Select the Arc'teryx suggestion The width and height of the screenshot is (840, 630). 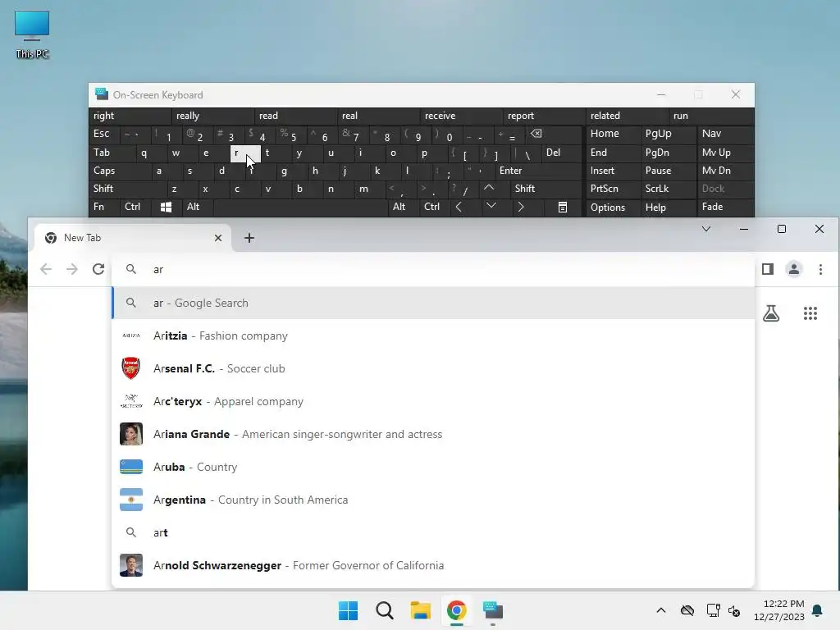(x=433, y=401)
